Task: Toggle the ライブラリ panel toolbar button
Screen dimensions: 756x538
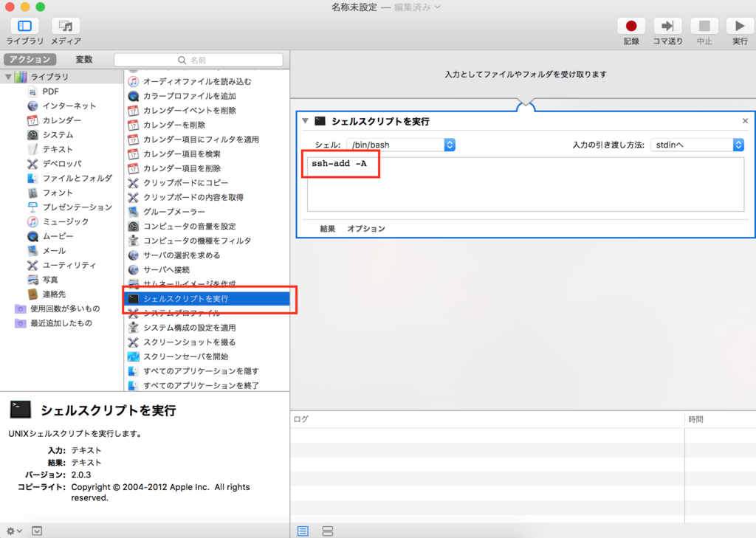Action: [x=24, y=26]
